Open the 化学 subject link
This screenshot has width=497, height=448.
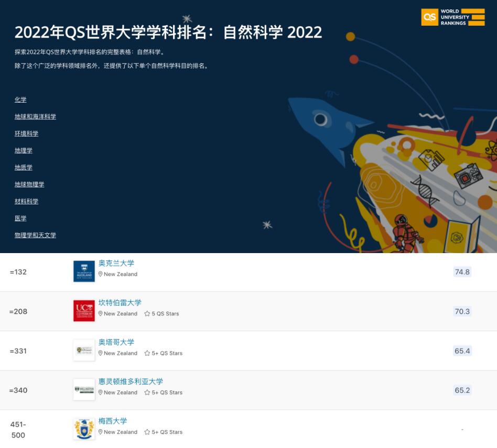(x=20, y=100)
